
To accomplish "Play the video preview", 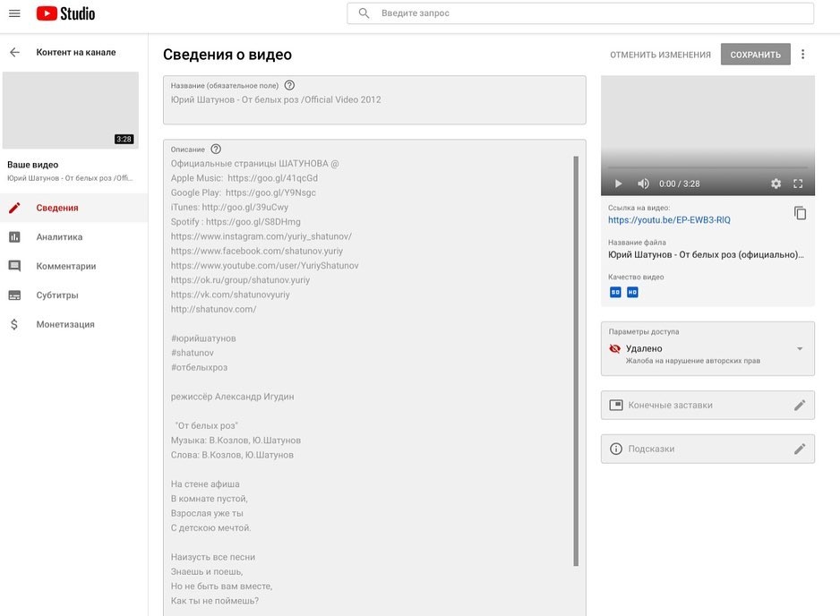I will coord(618,184).
